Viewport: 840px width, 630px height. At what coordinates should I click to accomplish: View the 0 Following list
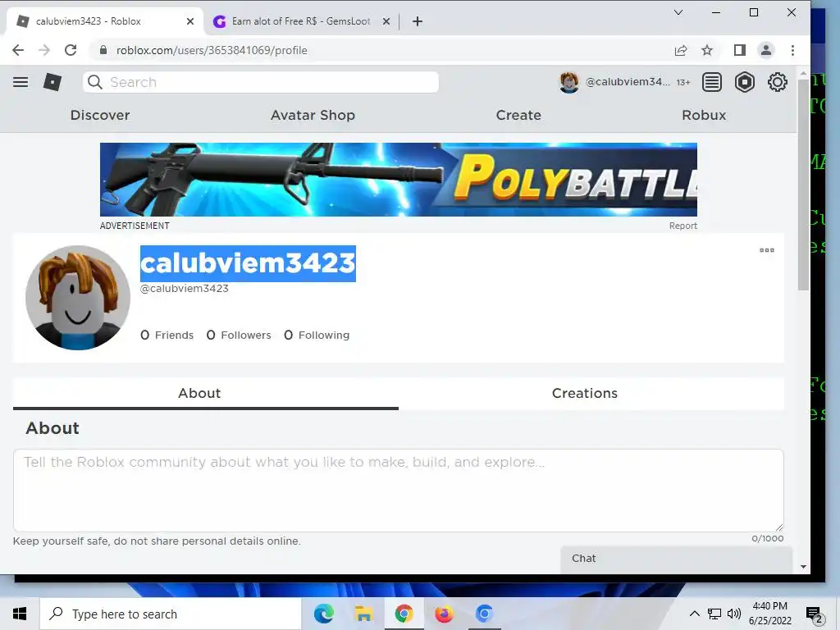[x=317, y=335]
